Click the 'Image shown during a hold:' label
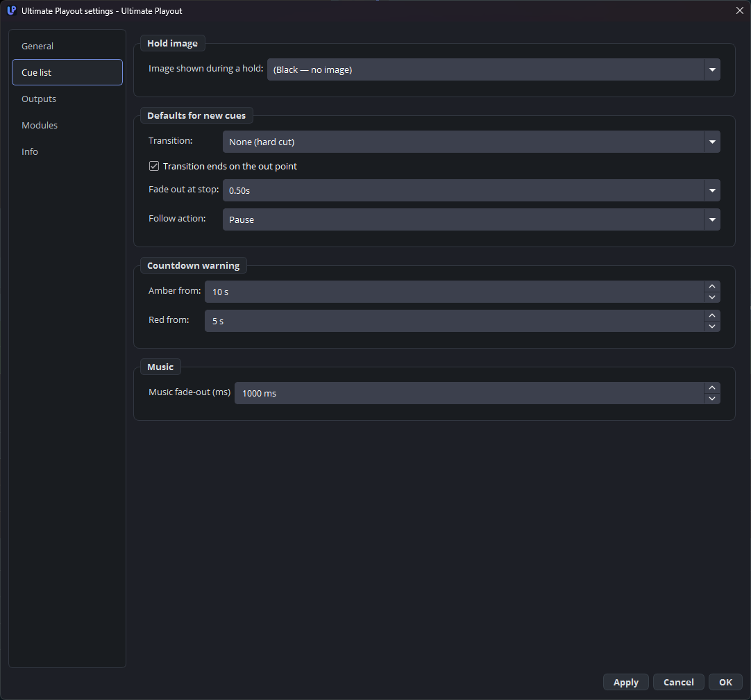Image resolution: width=751 pixels, height=700 pixels. coord(206,69)
